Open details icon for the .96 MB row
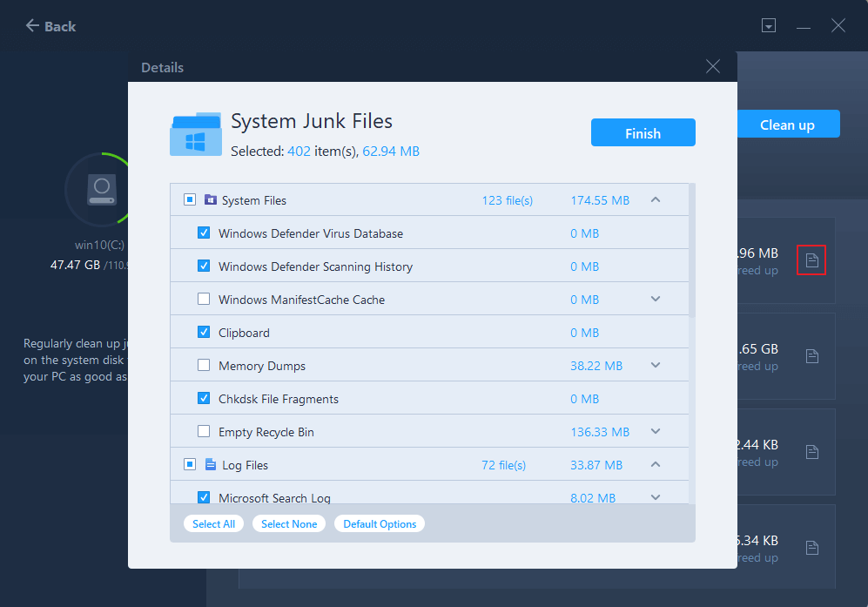 (x=811, y=260)
